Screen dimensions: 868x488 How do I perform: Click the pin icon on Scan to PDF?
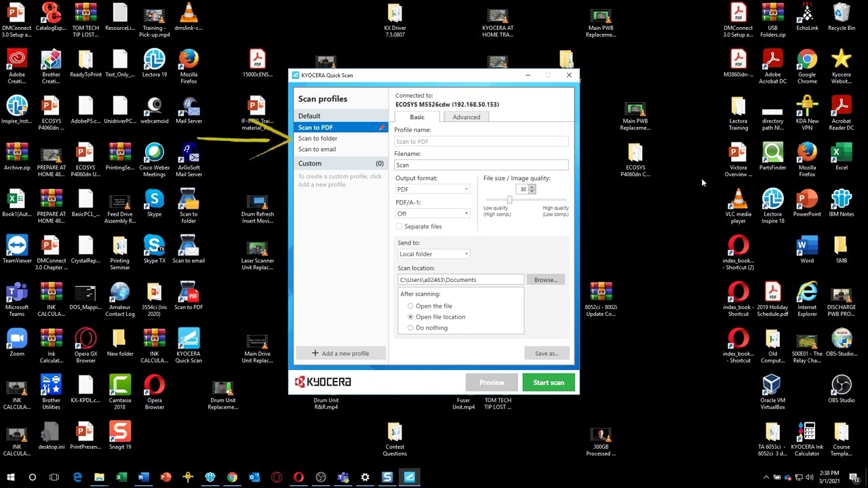coord(382,127)
